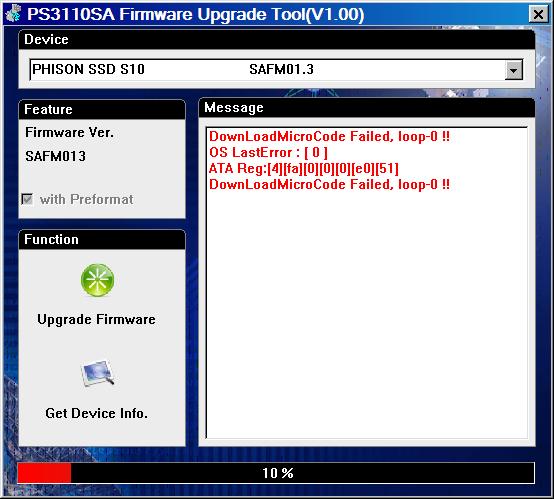Click the 10 % progress text
Screen dimensions: 554x499
coord(278,473)
